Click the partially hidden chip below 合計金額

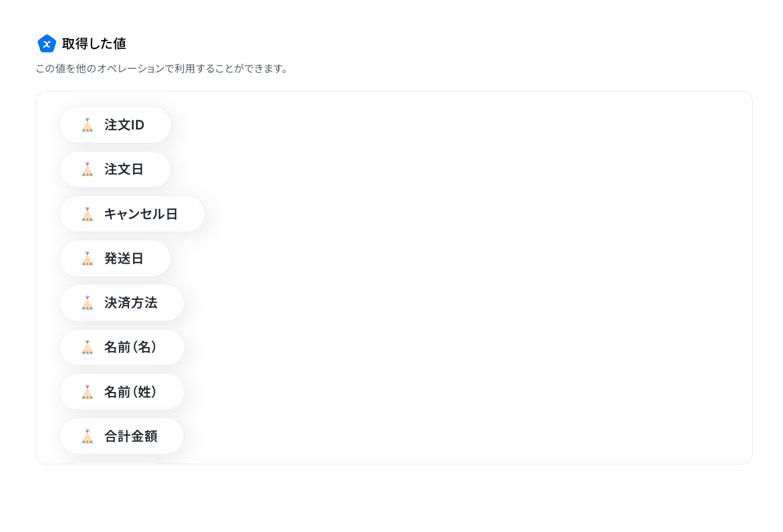[115, 463]
